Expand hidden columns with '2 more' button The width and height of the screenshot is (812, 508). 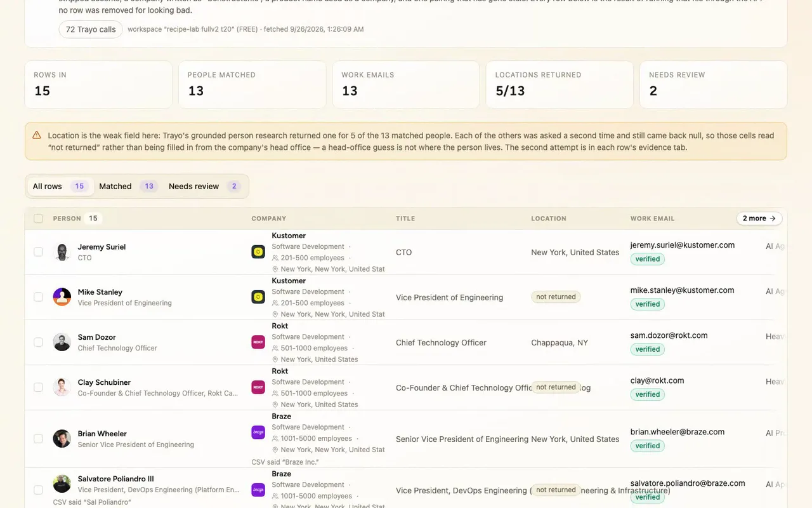pos(759,218)
